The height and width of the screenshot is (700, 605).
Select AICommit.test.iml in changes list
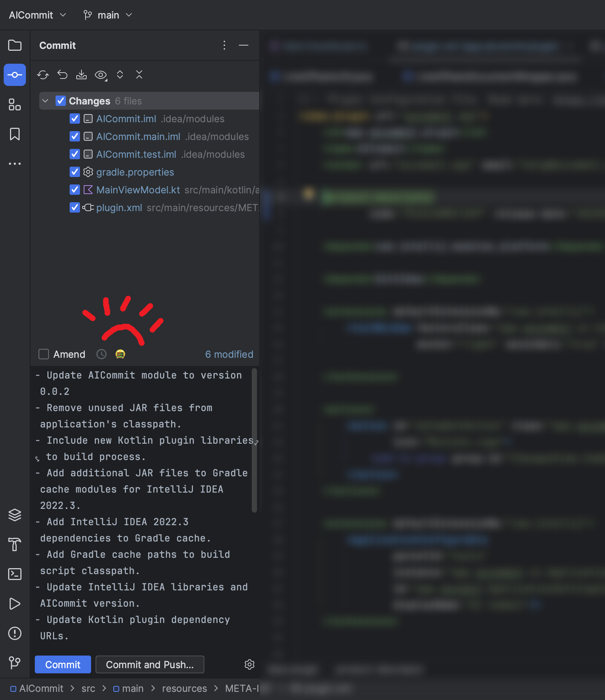tap(136, 154)
